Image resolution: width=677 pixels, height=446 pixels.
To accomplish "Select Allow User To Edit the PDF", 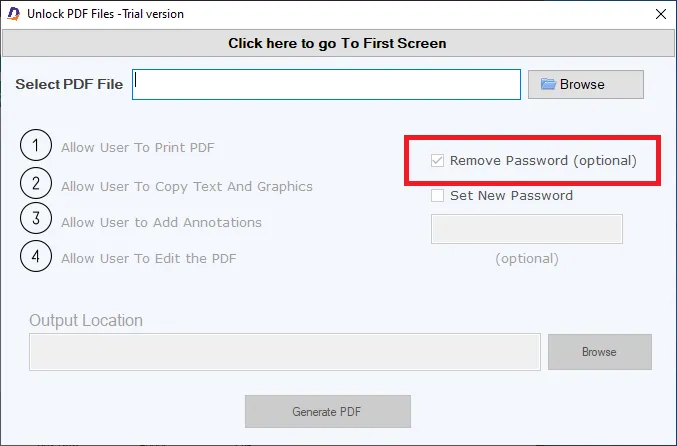I will [149, 259].
